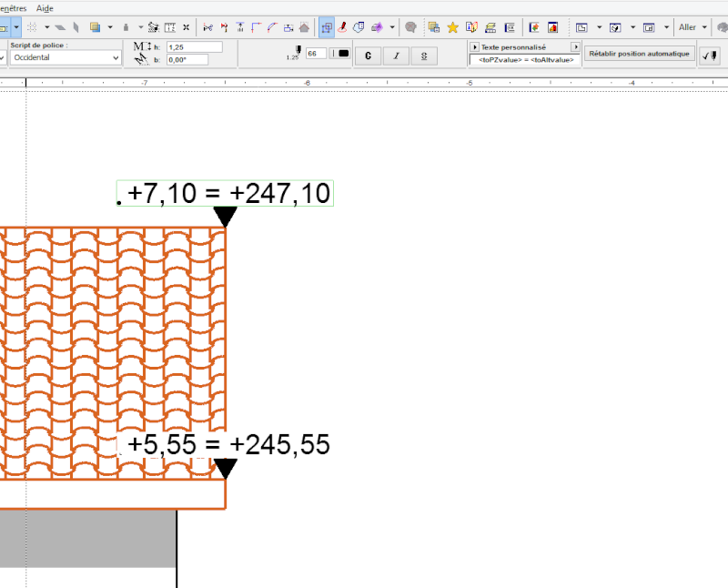The image size is (728, 588).
Task: Click the red corner intersect icon
Action: [x=257, y=27]
